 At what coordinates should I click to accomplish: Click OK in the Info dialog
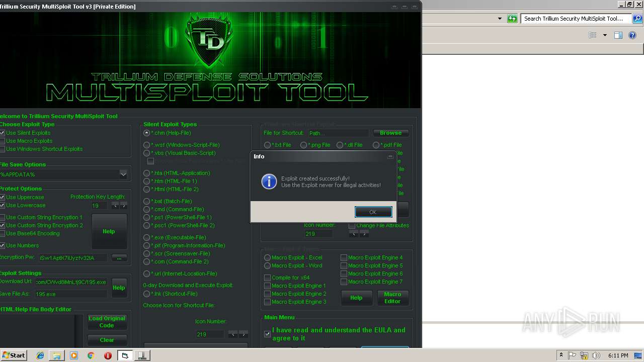click(373, 212)
